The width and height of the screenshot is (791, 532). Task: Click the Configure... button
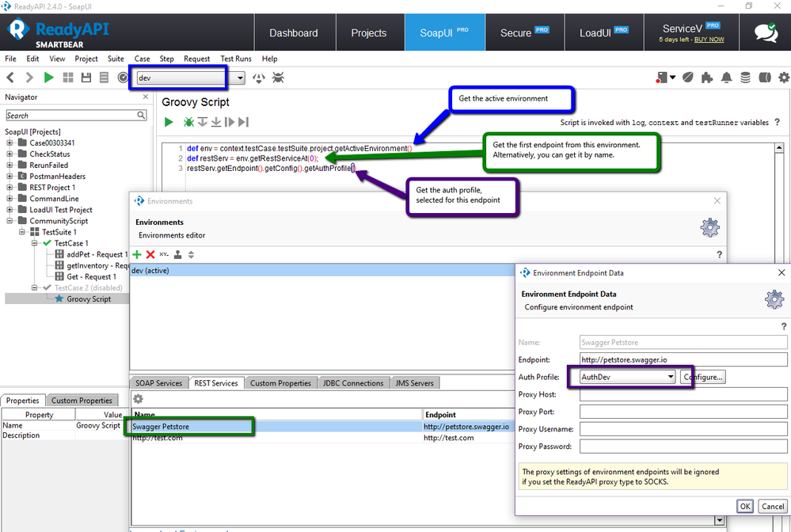[702, 377]
